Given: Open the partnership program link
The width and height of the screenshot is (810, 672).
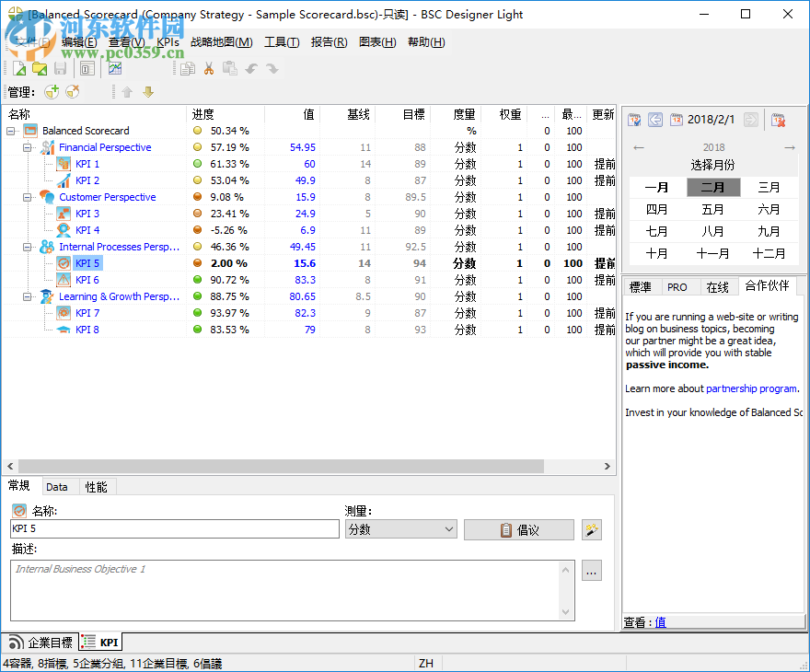Looking at the screenshot, I should point(753,388).
